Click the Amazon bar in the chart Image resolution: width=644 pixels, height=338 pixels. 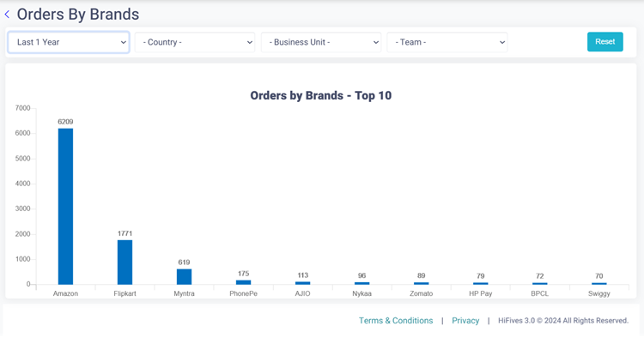pyautogui.click(x=66, y=207)
